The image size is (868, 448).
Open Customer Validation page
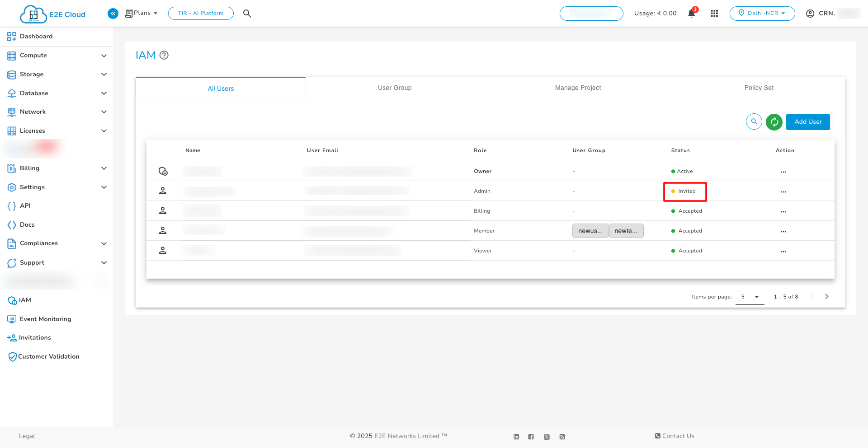pos(48,356)
